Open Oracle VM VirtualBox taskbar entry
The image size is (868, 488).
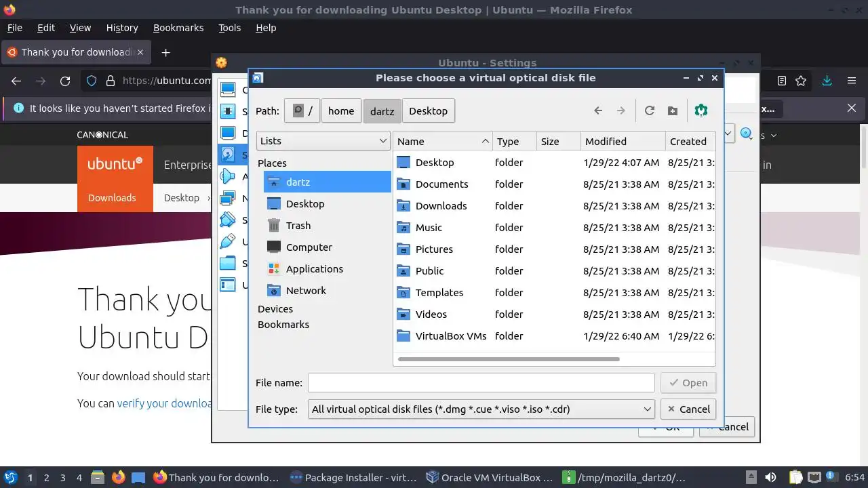click(489, 478)
